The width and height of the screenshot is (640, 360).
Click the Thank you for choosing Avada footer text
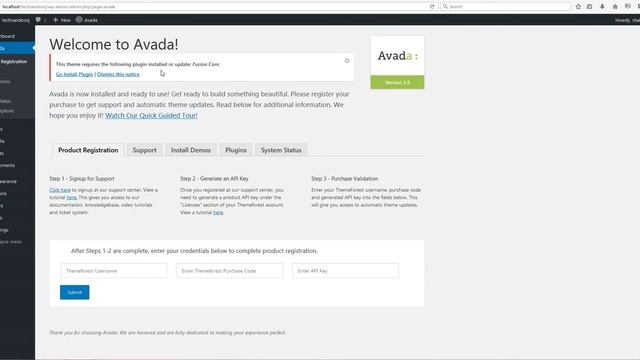(x=167, y=333)
